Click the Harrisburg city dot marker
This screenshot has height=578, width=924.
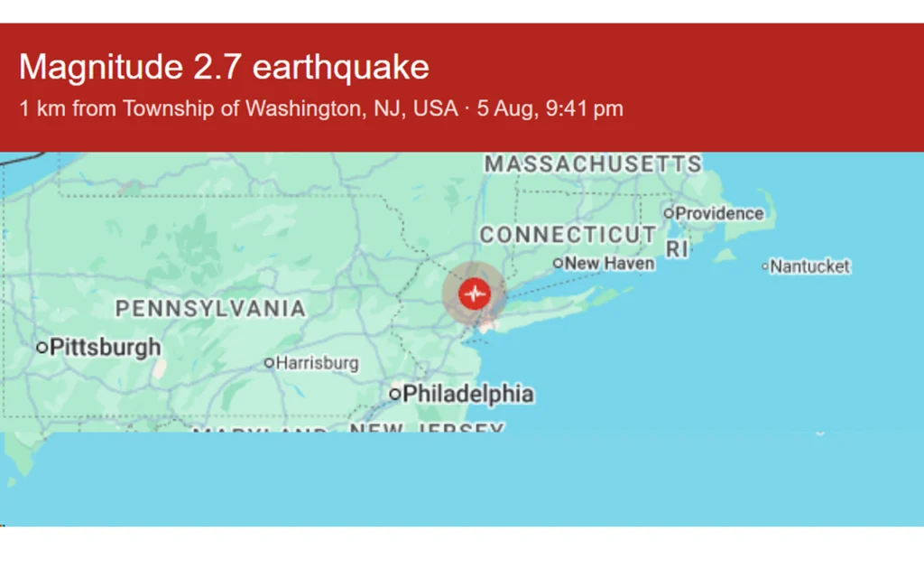[x=269, y=363]
